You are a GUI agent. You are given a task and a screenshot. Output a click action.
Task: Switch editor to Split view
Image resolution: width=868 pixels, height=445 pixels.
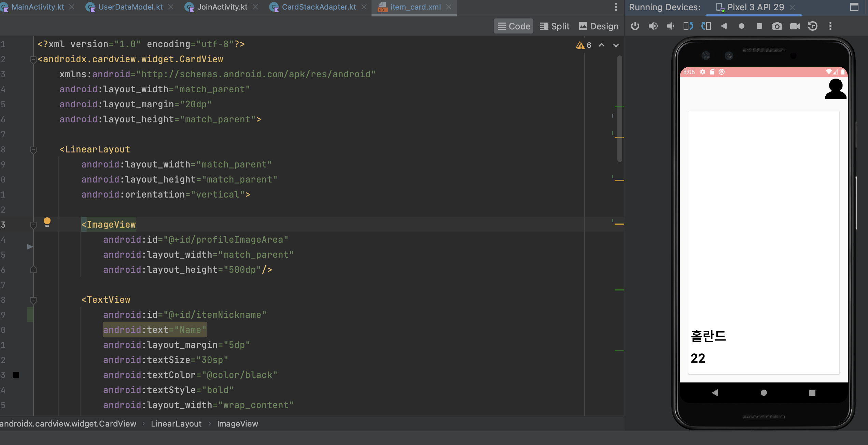click(555, 26)
